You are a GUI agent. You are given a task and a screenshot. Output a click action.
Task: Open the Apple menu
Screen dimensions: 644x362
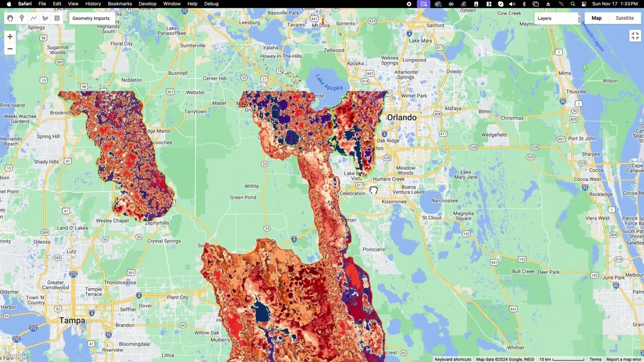9,4
